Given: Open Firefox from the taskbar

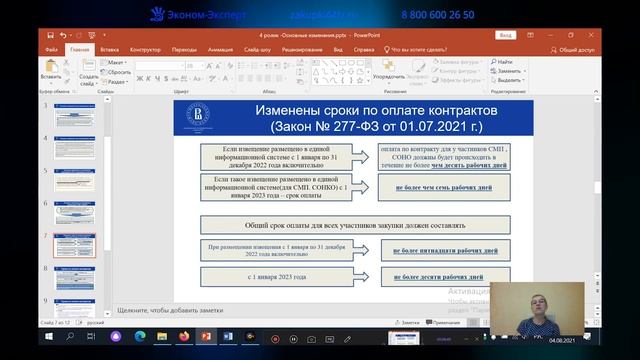Looking at the screenshot, I should (184, 337).
